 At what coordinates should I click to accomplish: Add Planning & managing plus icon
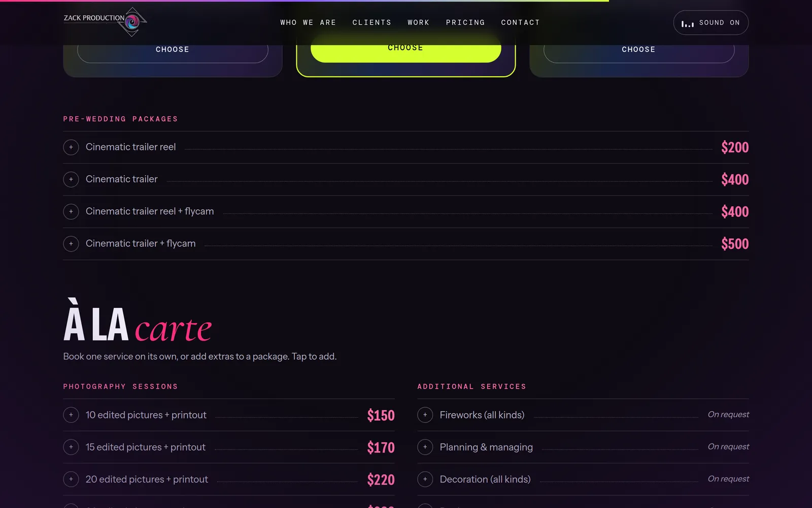click(x=425, y=447)
